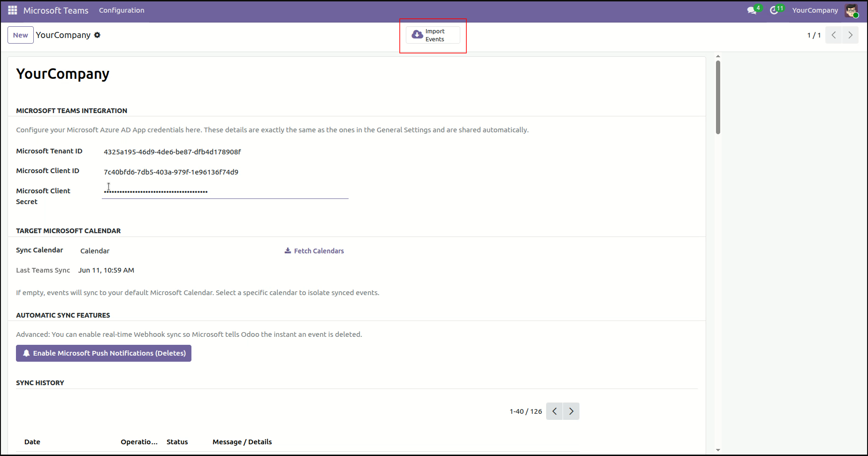Click the YourCompany breadcrumb record name
Viewport: 868px width, 456px height.
pos(63,35)
